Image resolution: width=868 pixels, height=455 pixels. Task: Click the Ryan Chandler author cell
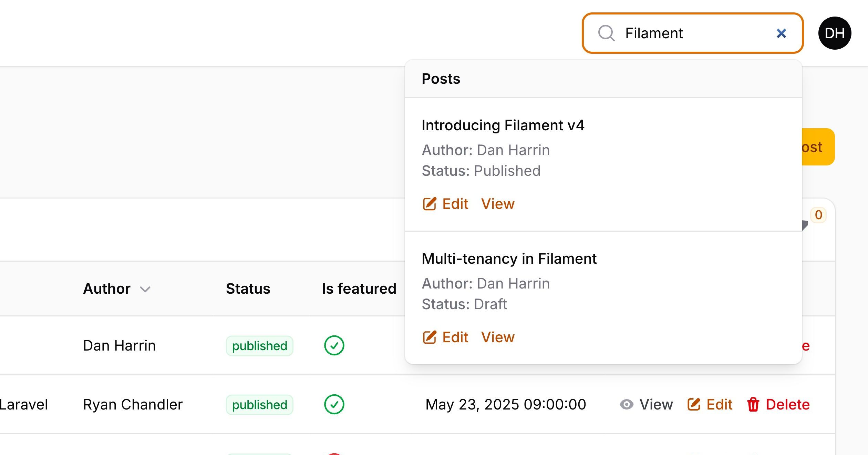coord(133,404)
